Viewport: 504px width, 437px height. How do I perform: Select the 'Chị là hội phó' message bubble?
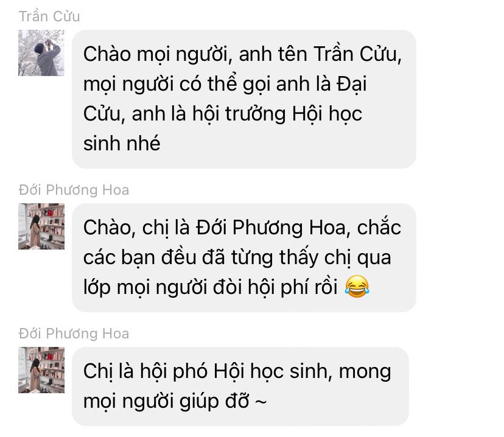(x=240, y=386)
